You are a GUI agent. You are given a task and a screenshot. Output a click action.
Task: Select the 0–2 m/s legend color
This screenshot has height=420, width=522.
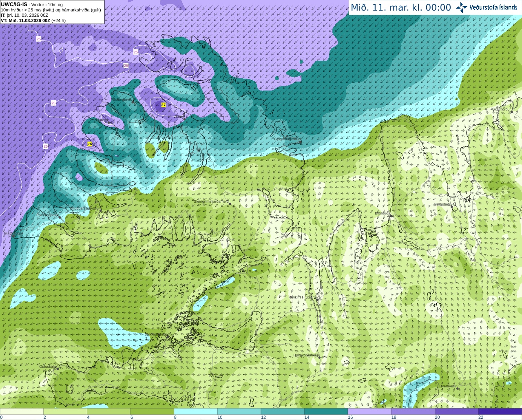pos(22,411)
